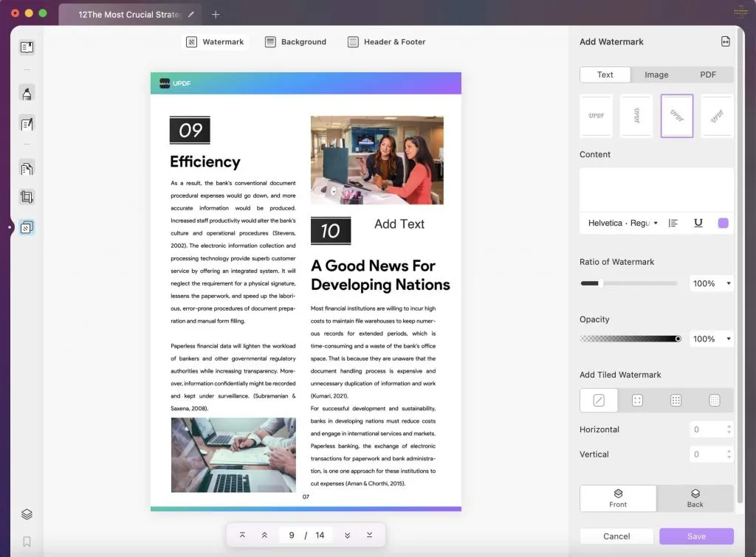The height and width of the screenshot is (557, 756).
Task: Choose horizontal UPDF watermark preset
Action: click(597, 116)
